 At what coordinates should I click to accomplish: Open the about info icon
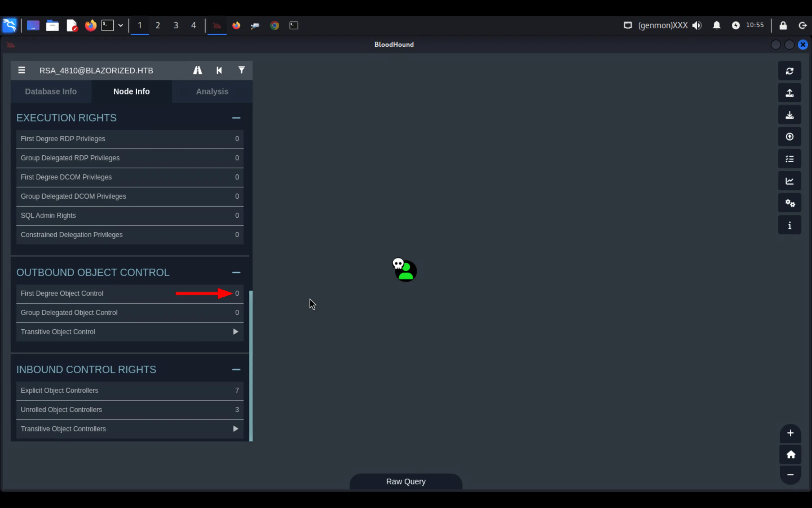tap(789, 225)
